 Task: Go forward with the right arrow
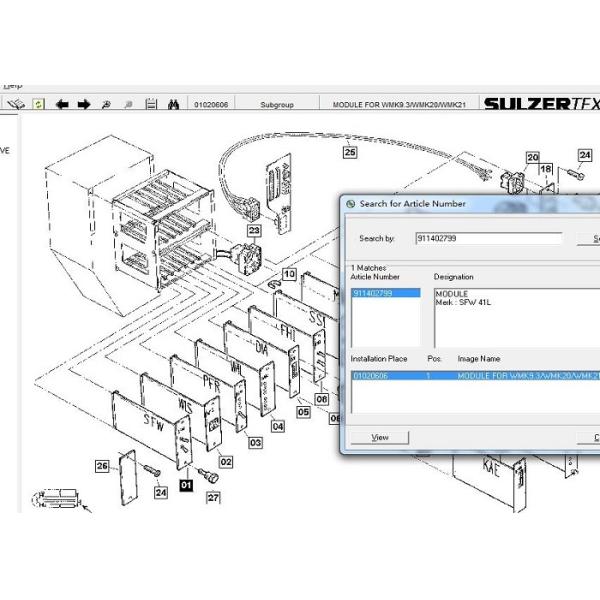[84, 104]
